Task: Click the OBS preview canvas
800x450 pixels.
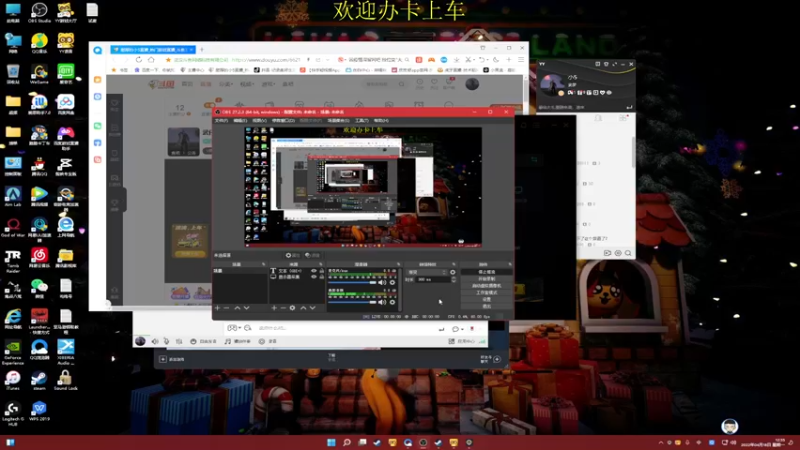Action: tap(362, 187)
